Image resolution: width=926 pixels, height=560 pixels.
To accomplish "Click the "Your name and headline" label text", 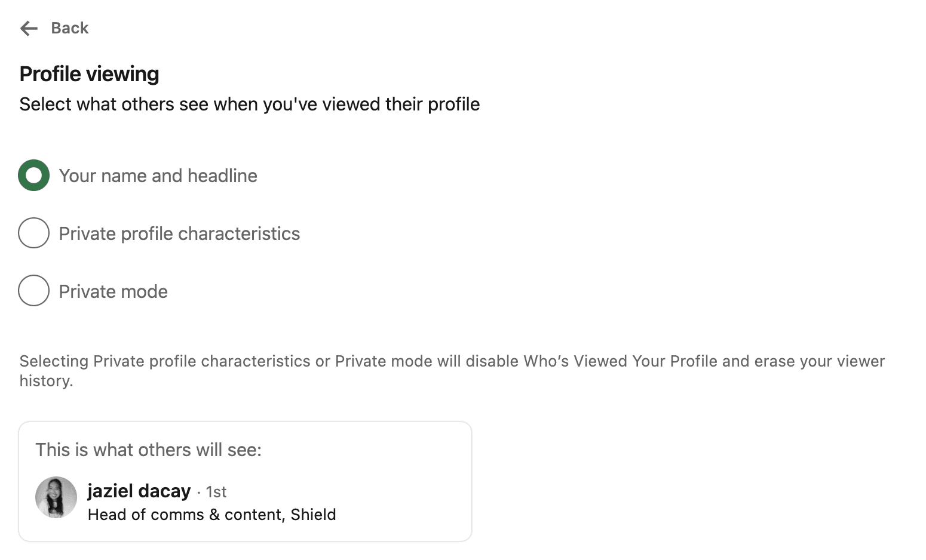I will tap(158, 176).
